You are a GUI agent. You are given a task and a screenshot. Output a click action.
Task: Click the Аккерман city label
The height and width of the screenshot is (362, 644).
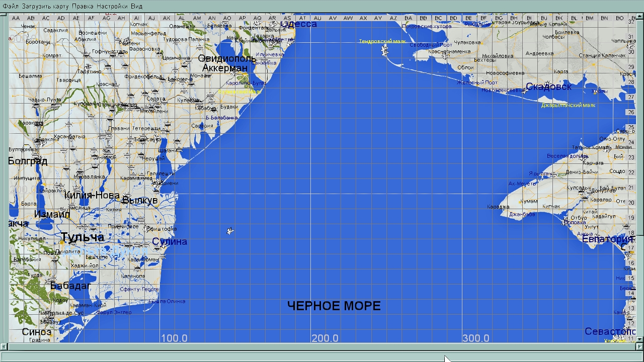pos(225,68)
